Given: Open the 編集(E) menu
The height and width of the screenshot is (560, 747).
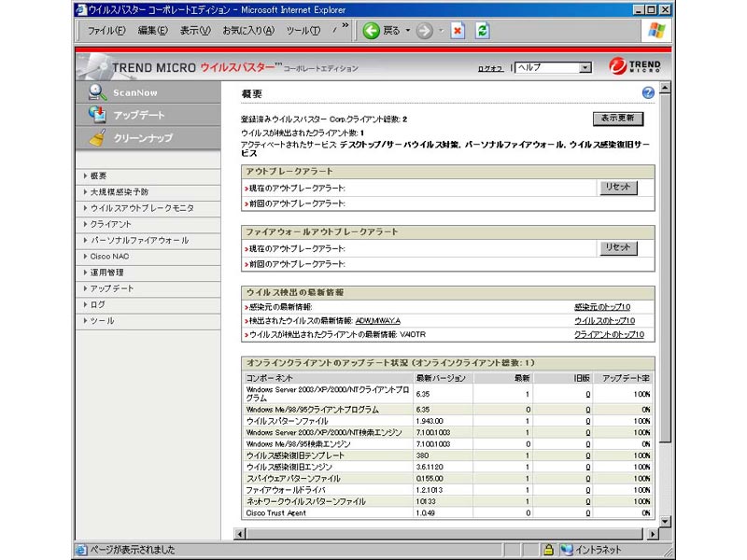Looking at the screenshot, I should coord(152,31).
